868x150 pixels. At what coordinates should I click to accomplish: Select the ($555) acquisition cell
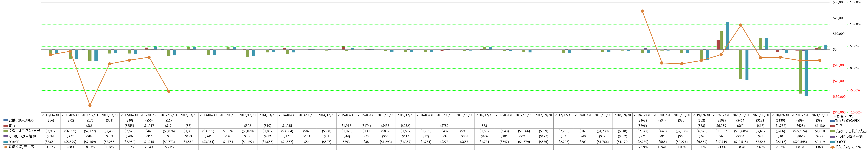[x=129, y=126]
